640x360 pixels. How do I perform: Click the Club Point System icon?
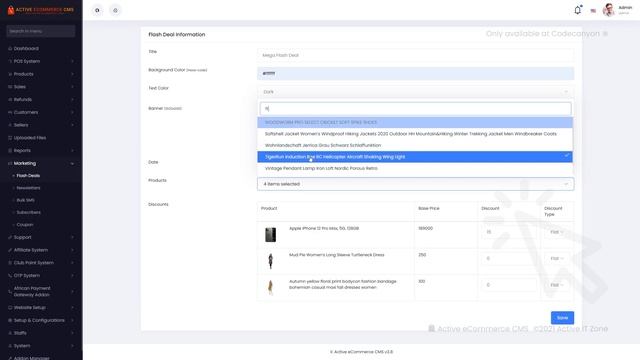coord(10,263)
